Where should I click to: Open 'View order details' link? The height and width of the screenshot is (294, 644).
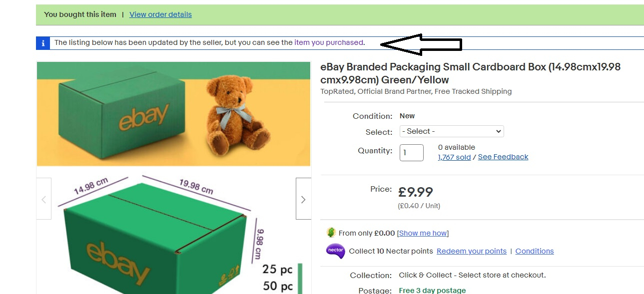coord(160,14)
